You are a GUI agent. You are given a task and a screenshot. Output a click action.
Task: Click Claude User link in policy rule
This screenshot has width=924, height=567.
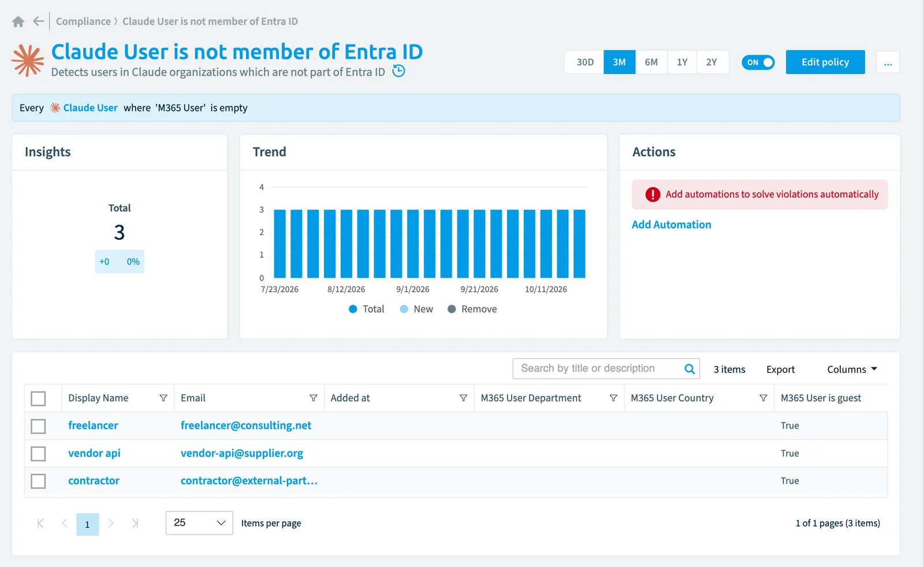[90, 108]
